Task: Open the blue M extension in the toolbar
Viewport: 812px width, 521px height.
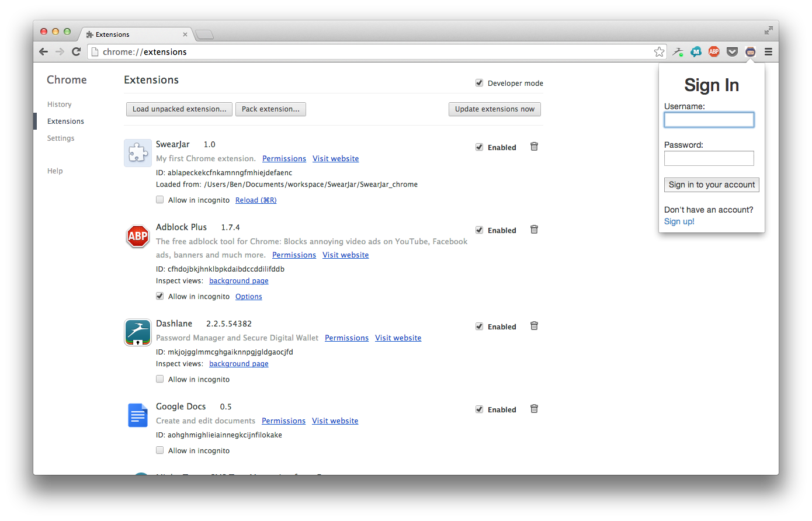Action: click(696, 52)
